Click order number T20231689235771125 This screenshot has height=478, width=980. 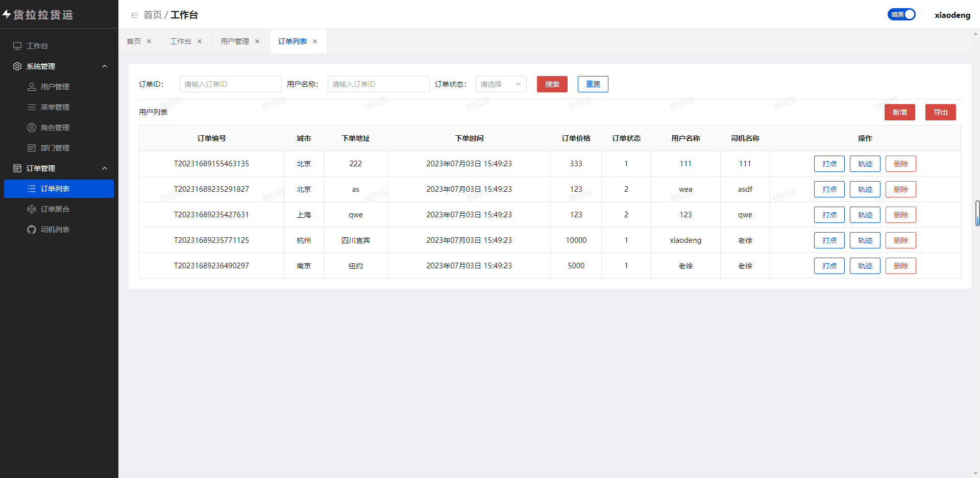[x=211, y=240]
